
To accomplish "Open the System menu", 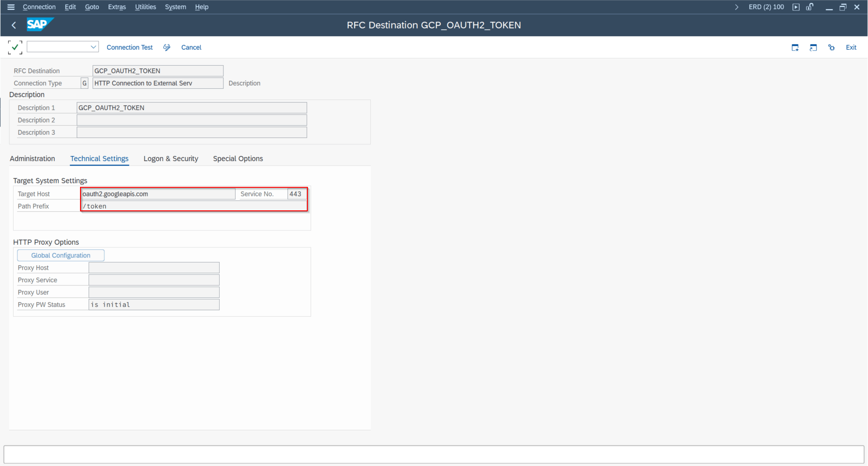I will point(175,7).
